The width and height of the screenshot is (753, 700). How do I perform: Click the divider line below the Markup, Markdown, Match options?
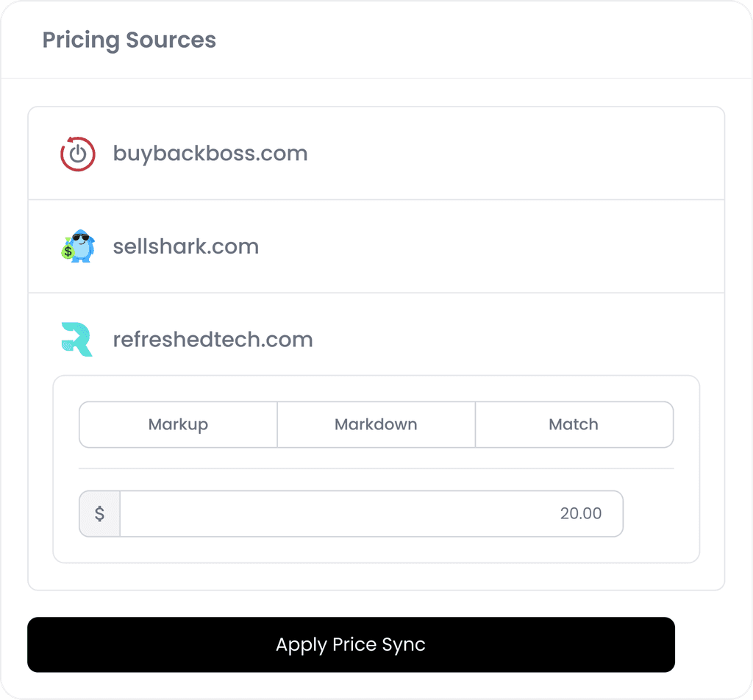coord(376,468)
